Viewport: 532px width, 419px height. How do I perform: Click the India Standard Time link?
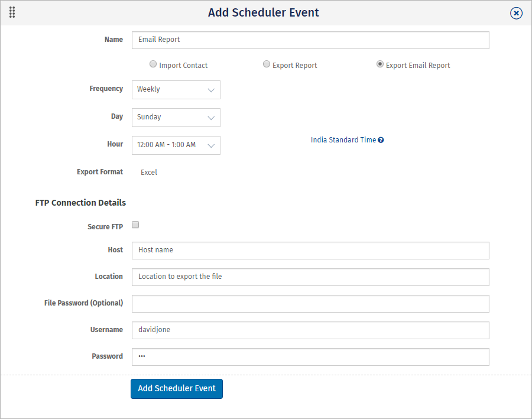point(343,140)
